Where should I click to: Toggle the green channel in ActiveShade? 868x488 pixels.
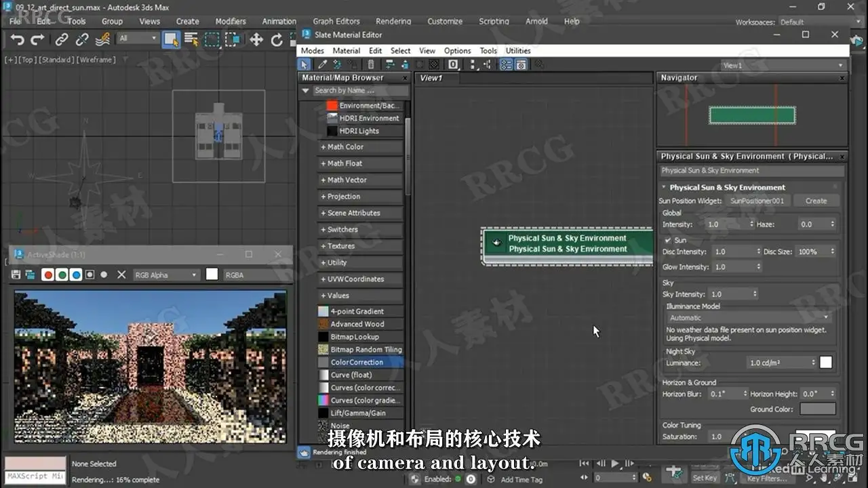(x=62, y=274)
